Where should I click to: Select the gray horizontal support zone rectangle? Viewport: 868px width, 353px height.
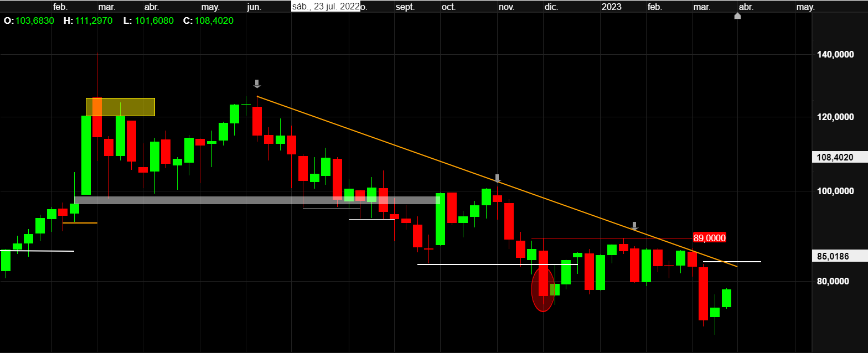[257, 200]
